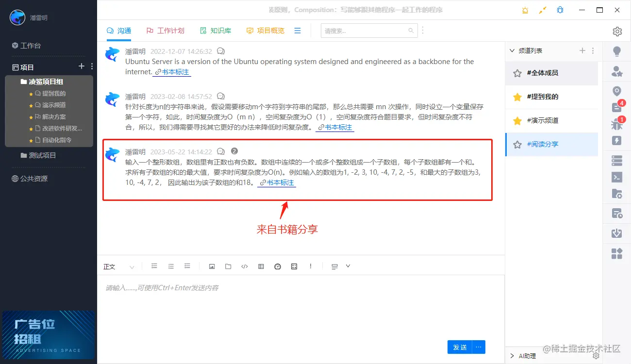The image size is (631, 364).
Task: Click the document with clock icon
Action: pyautogui.click(x=617, y=213)
